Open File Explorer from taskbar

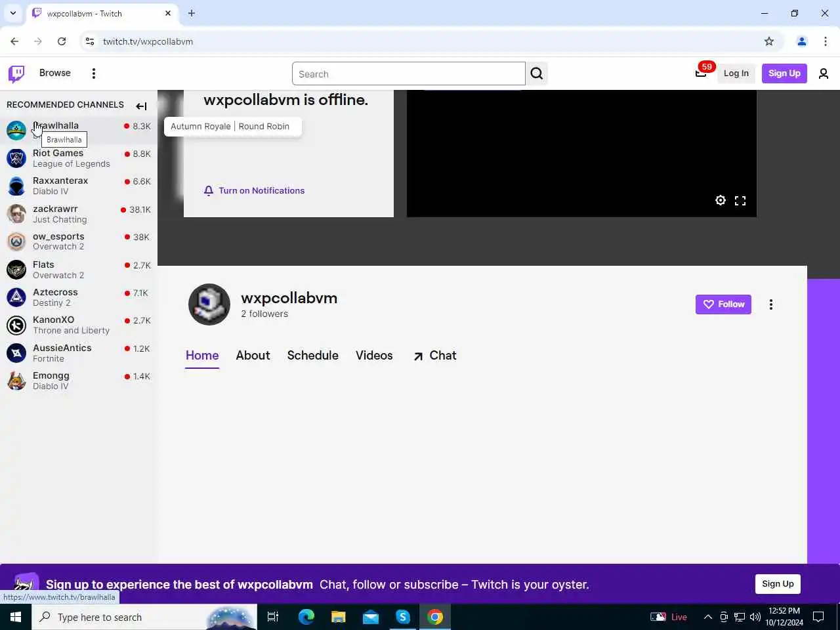pos(338,617)
